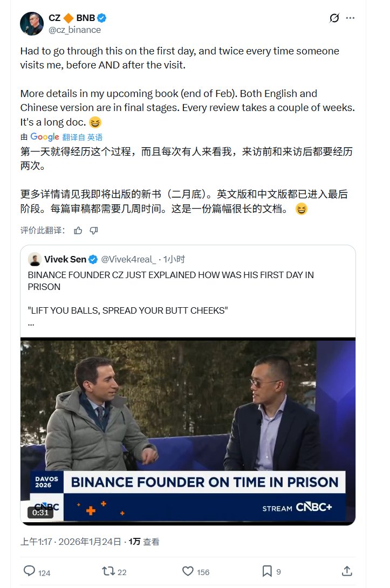390x588 pixels.
Task: Click the 0:31 video duration badge
Action: (x=40, y=513)
